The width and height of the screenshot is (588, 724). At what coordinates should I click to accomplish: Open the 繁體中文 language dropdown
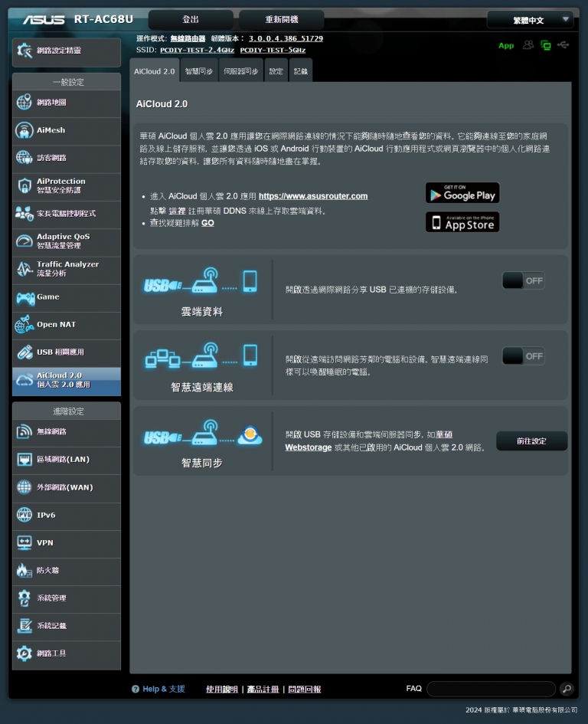[x=530, y=20]
